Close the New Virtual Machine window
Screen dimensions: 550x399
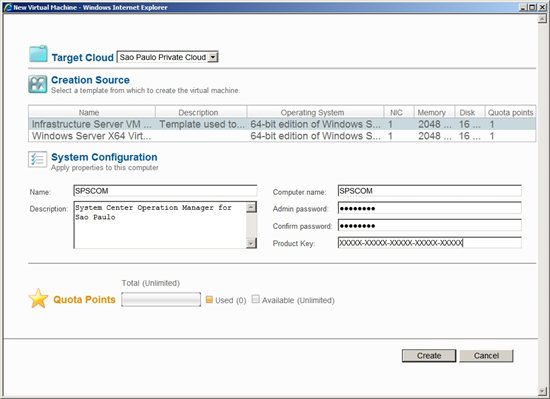(542, 7)
